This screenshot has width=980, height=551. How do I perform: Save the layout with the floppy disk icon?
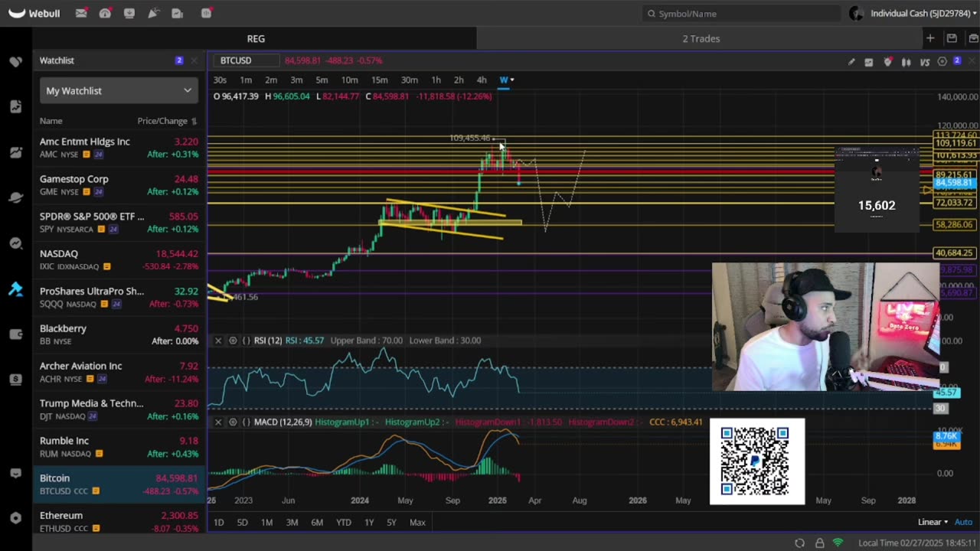(x=952, y=38)
